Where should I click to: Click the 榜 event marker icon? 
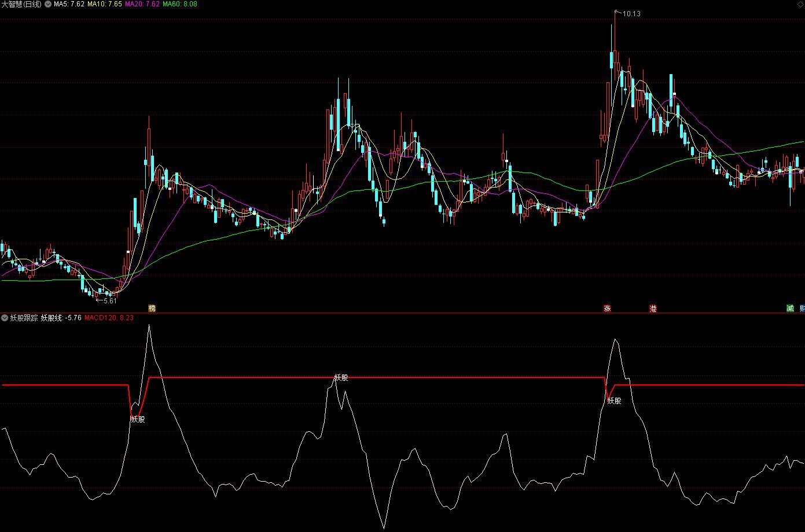tap(152, 309)
